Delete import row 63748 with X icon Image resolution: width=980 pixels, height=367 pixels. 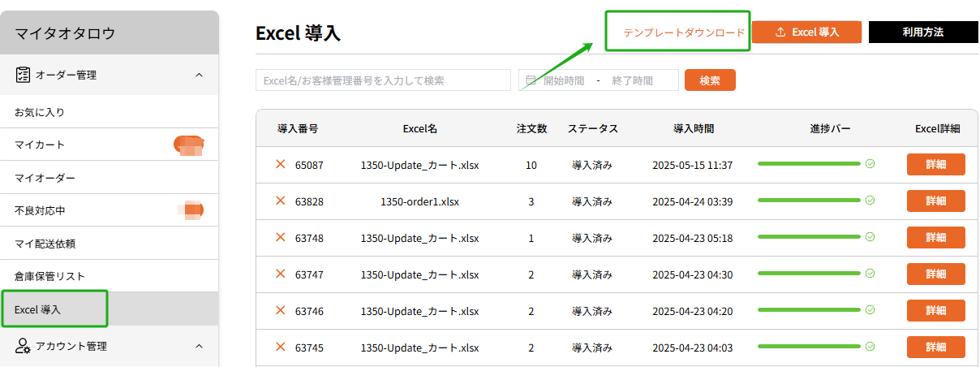point(281,237)
